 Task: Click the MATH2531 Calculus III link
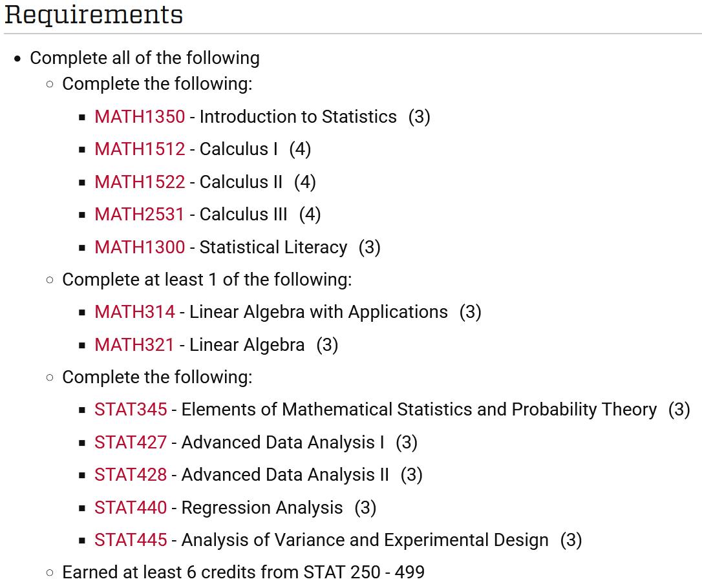139,215
